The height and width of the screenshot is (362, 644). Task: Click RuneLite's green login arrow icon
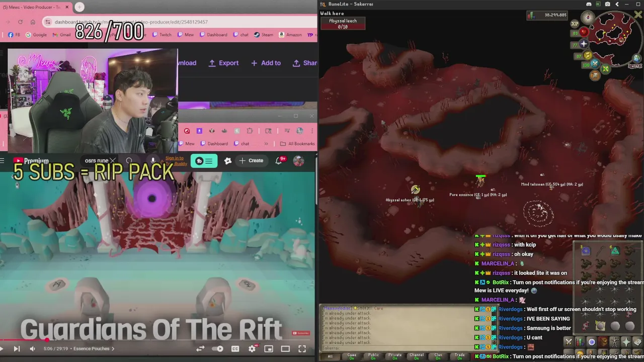tap(598, 4)
